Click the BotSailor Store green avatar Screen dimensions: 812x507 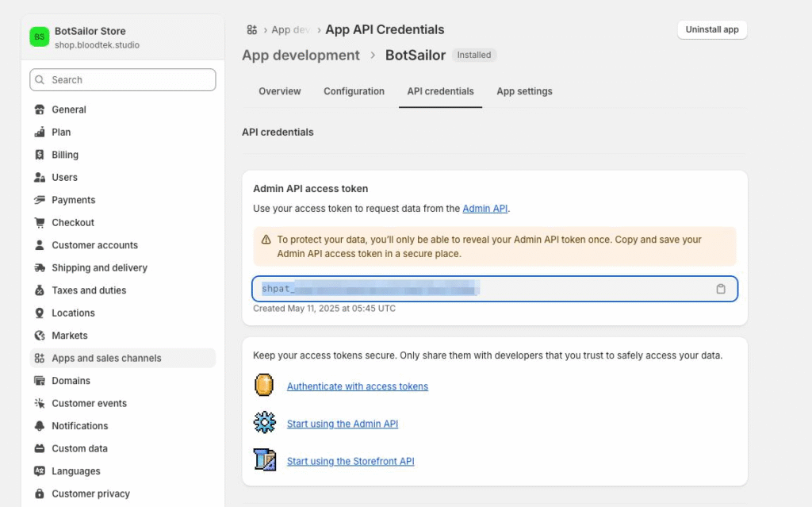40,36
